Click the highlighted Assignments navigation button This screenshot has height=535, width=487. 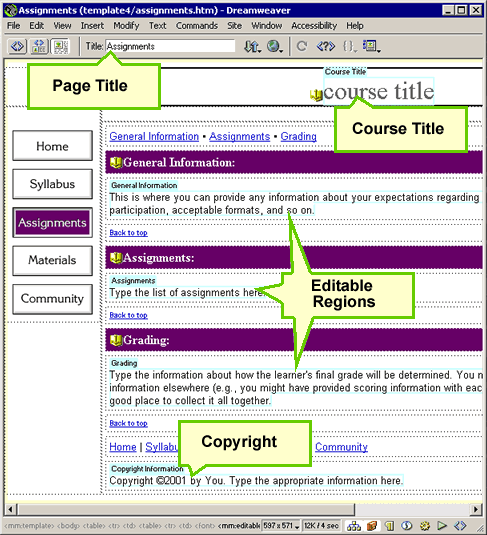[x=53, y=222]
